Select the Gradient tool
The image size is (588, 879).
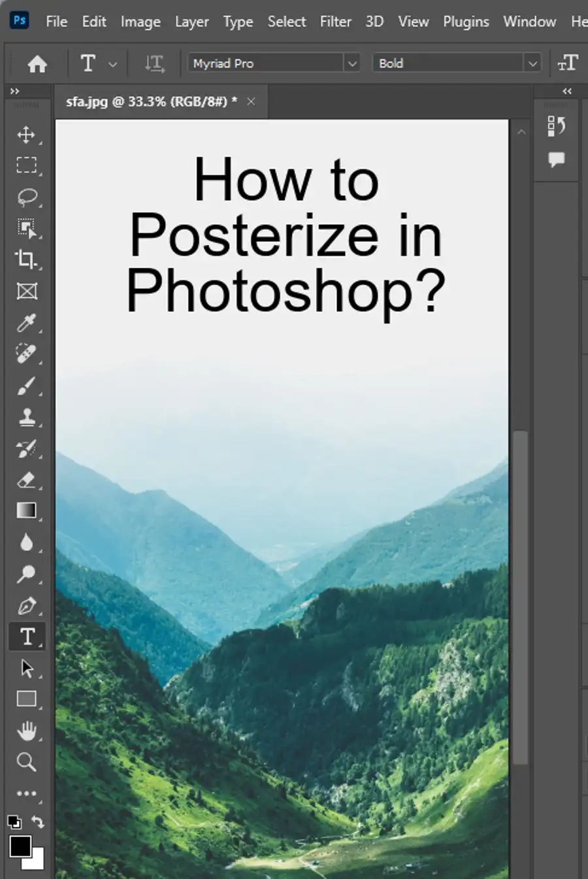pyautogui.click(x=26, y=510)
